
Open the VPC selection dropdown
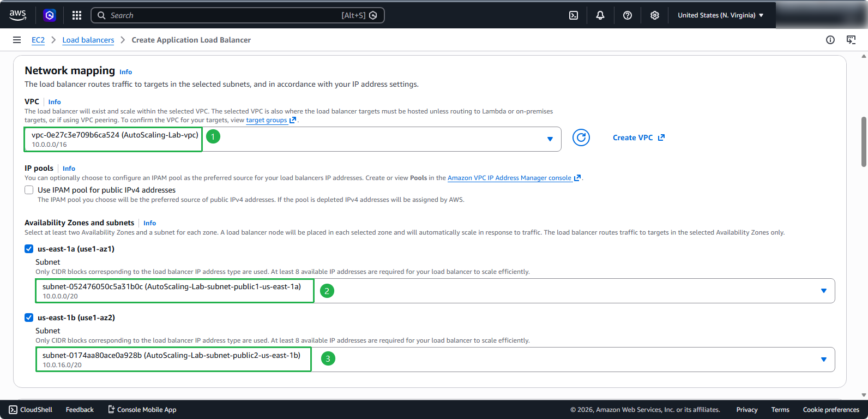click(293, 139)
